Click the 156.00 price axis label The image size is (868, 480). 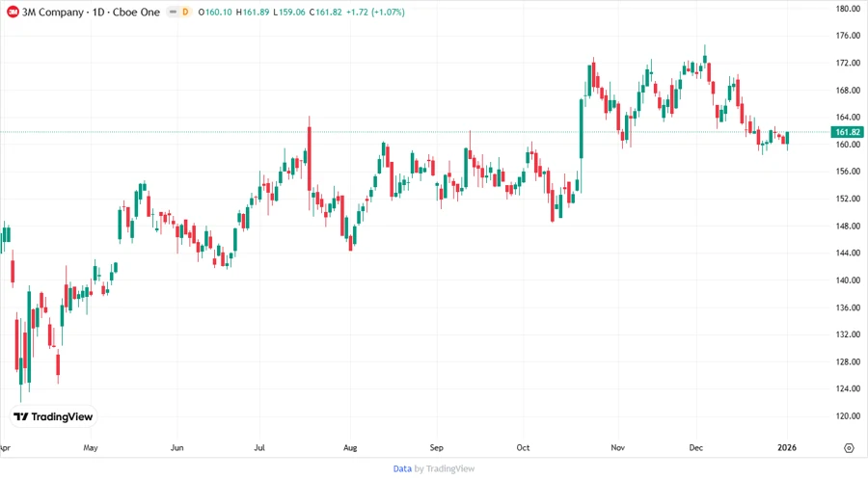(848, 172)
